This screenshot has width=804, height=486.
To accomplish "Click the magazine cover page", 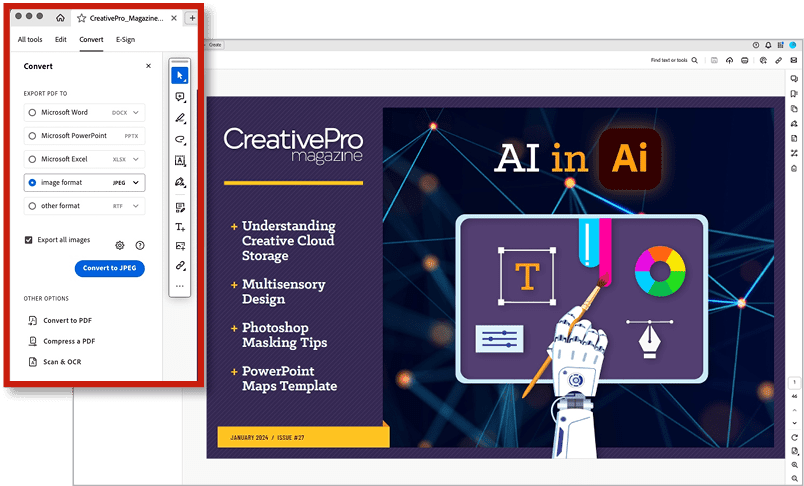I will [495, 277].
